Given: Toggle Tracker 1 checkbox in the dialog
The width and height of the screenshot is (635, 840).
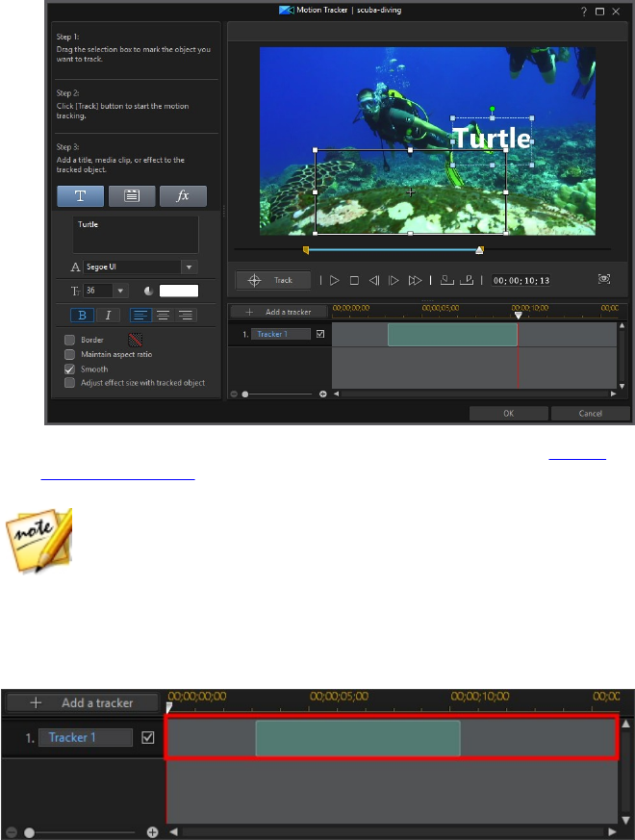Looking at the screenshot, I should [320, 334].
